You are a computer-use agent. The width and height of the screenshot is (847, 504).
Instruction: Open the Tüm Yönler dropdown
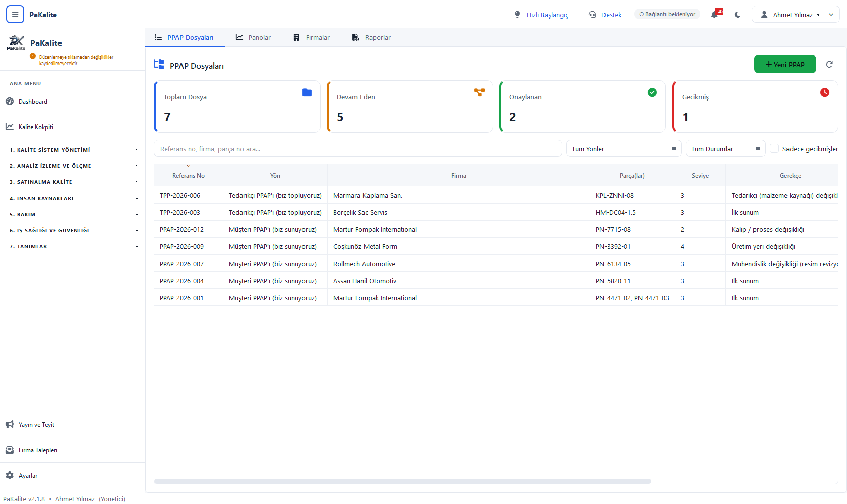[x=624, y=149]
